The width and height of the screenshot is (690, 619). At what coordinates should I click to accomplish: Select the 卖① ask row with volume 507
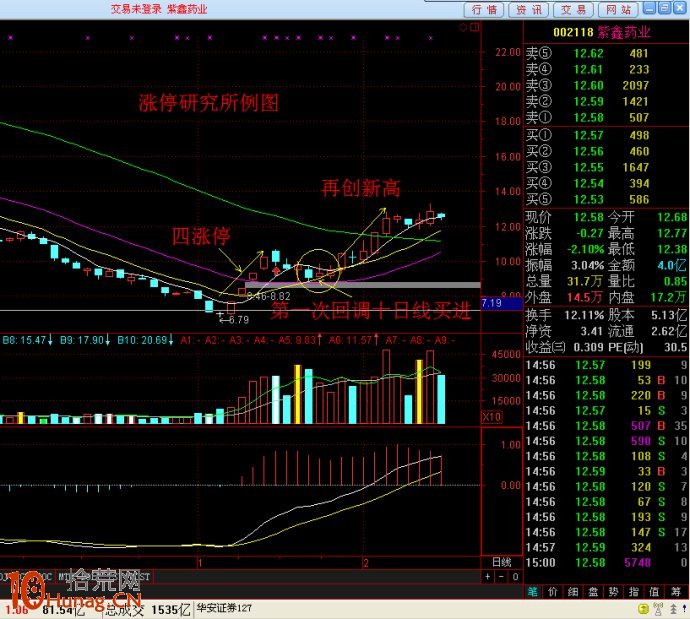point(606,117)
